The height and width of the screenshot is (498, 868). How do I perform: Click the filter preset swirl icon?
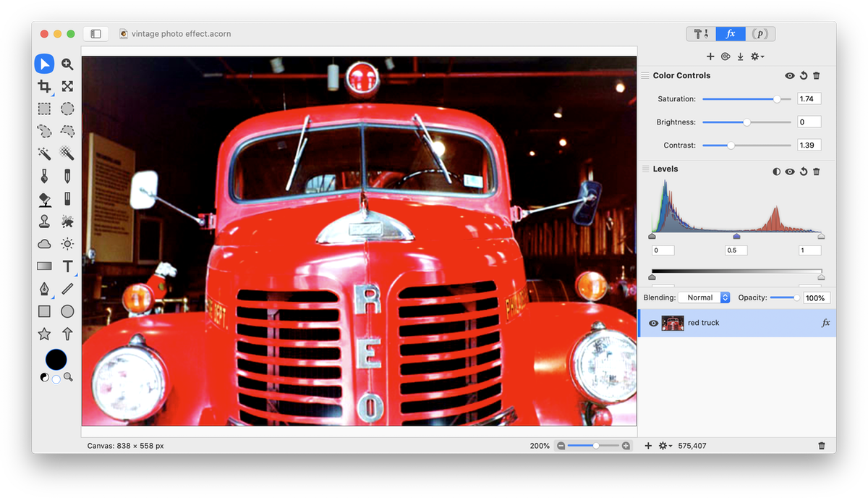coord(726,56)
